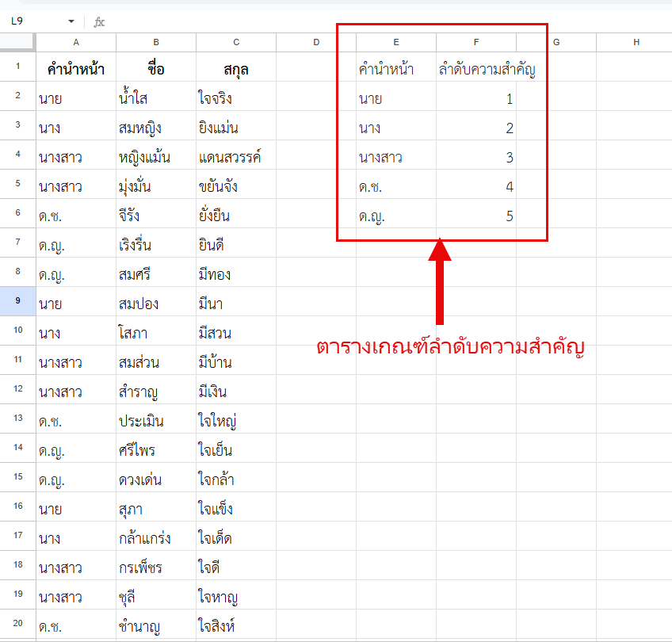Select column G header

tap(556, 43)
